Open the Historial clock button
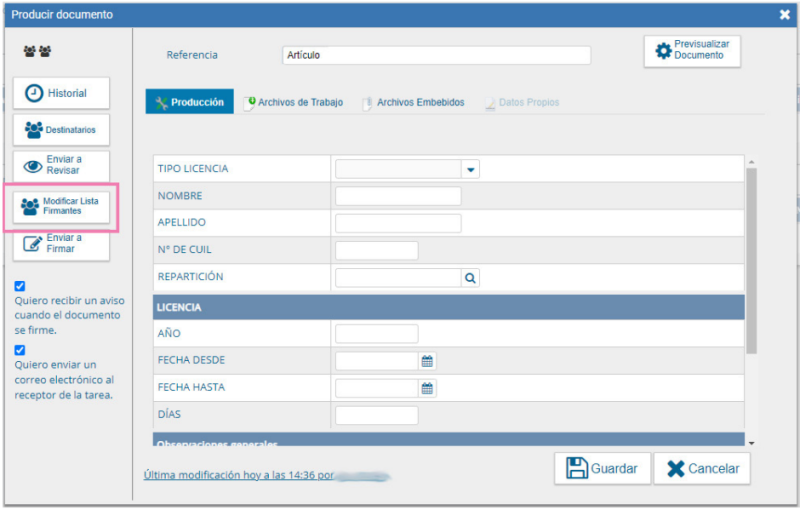 (x=61, y=93)
